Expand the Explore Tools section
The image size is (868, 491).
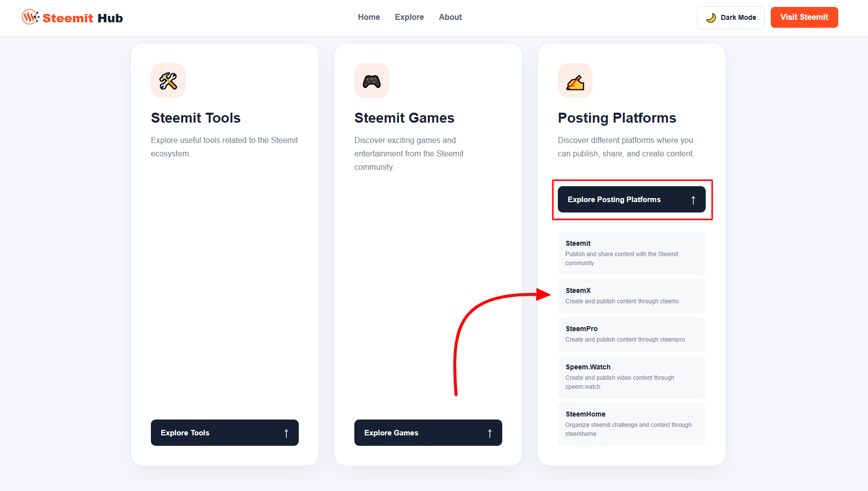(225, 433)
